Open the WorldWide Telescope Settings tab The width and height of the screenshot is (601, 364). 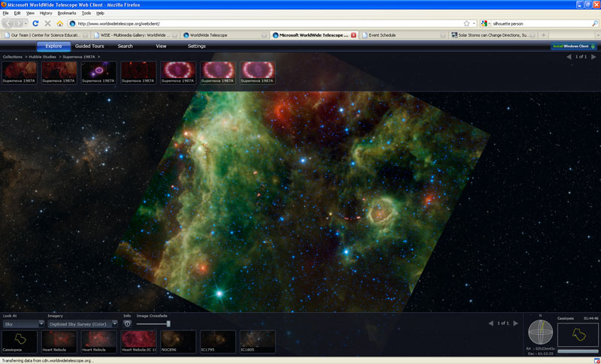click(197, 47)
